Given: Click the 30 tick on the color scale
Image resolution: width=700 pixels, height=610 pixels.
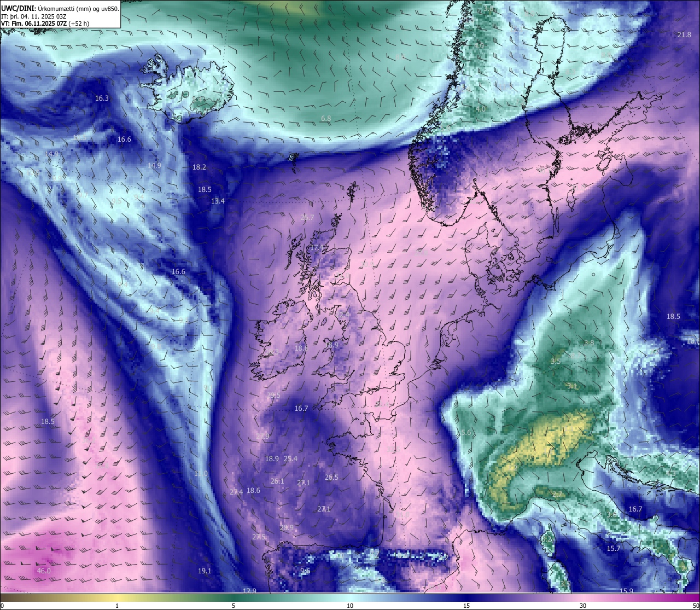Looking at the screenshot, I should coord(583,606).
